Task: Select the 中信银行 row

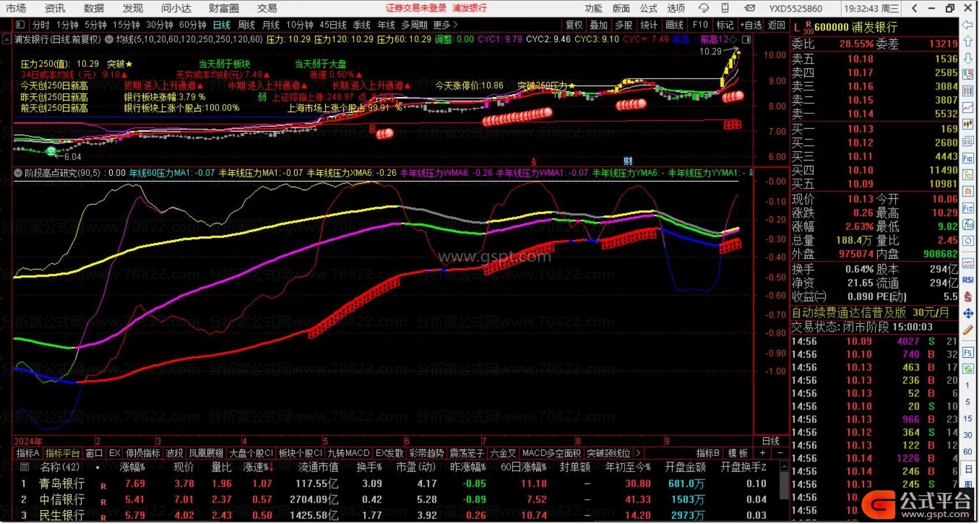Action: pyautogui.click(x=395, y=499)
